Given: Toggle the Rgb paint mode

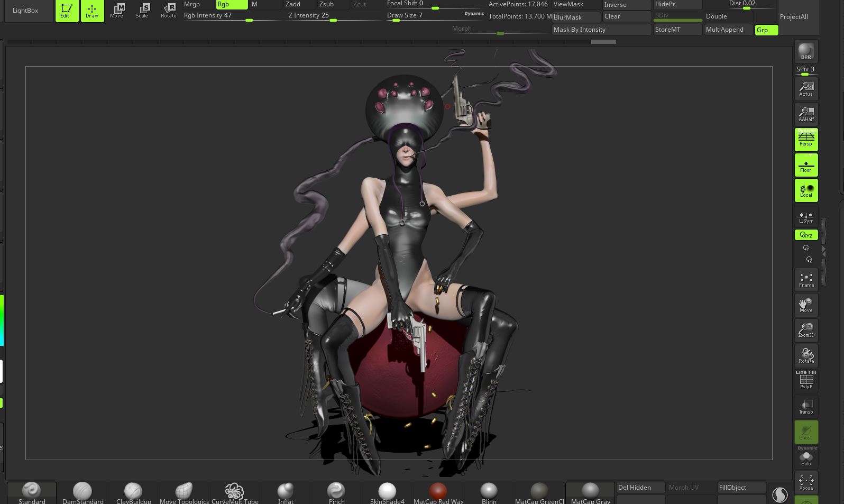Looking at the screenshot, I should tap(232, 4).
